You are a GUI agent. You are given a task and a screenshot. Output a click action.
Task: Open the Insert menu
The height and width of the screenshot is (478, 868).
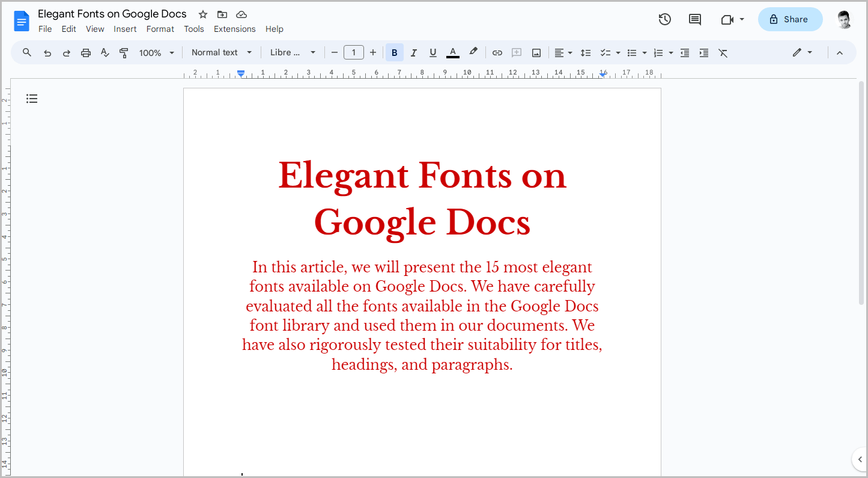[x=125, y=28]
